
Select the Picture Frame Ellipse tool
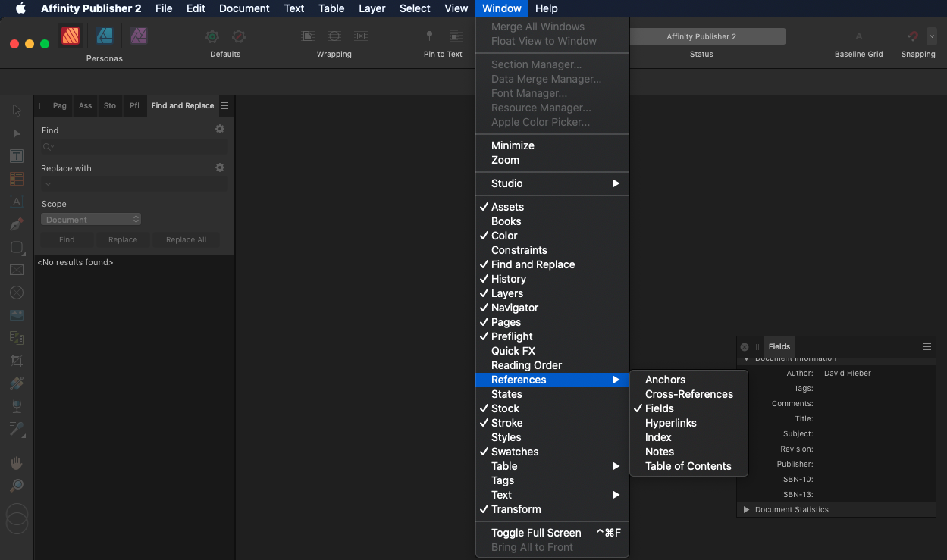[x=17, y=293]
